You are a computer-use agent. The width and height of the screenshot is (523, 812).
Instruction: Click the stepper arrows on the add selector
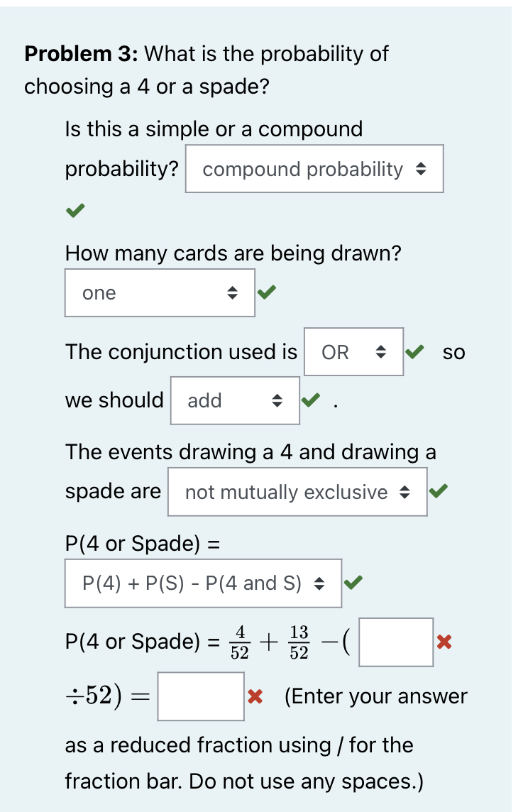pos(275,400)
